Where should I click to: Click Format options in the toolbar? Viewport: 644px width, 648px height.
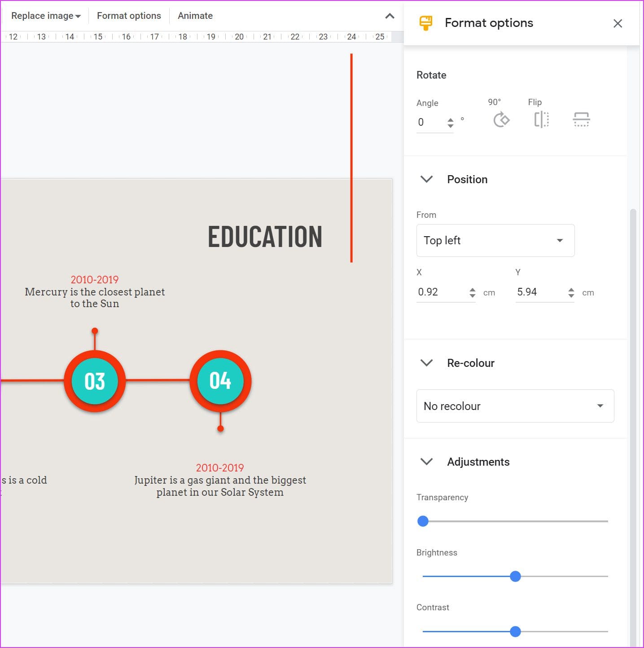click(129, 16)
